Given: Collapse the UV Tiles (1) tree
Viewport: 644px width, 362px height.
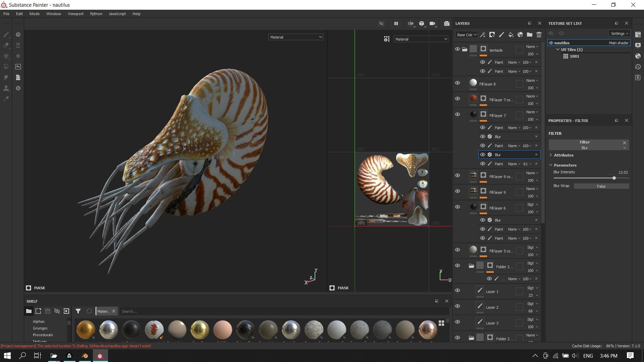Looking at the screenshot, I should [558, 50].
